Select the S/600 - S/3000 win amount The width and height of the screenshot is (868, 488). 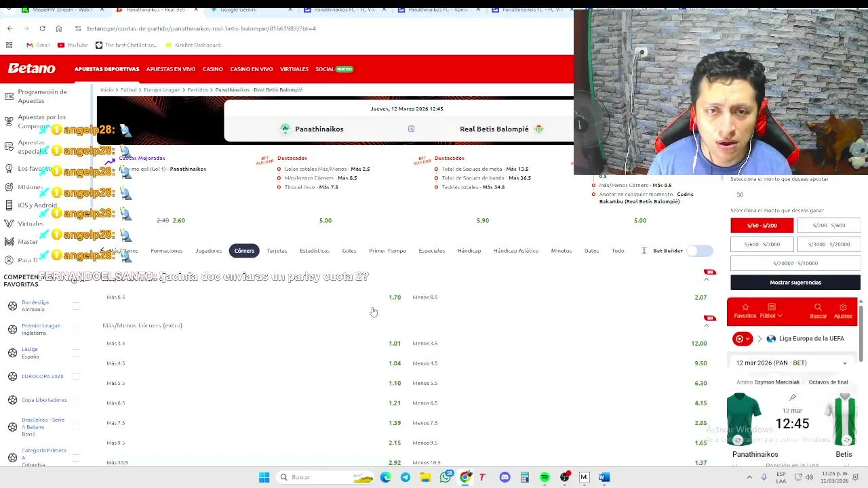[762, 244]
